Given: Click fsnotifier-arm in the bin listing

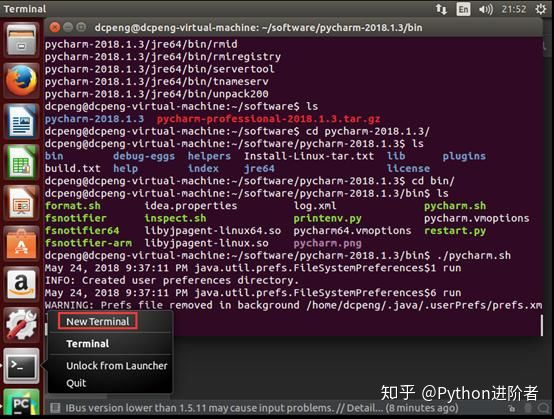Looking at the screenshot, I should click(88, 243).
